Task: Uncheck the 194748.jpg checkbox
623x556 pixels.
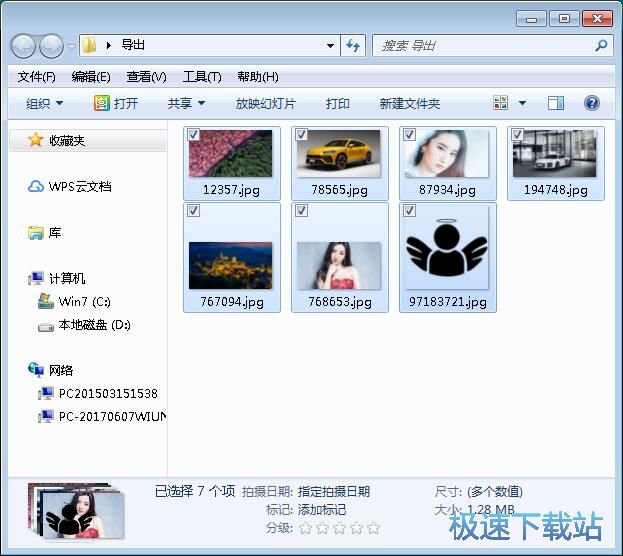Action: (x=517, y=135)
